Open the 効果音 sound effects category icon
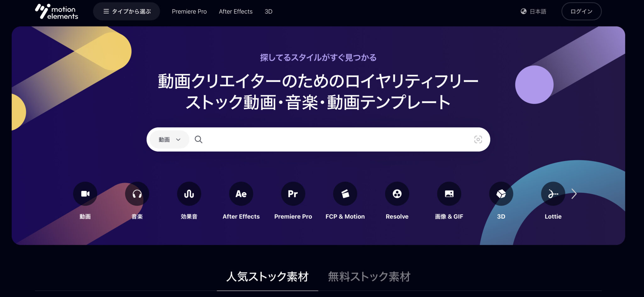The width and height of the screenshot is (644, 297). click(x=189, y=193)
